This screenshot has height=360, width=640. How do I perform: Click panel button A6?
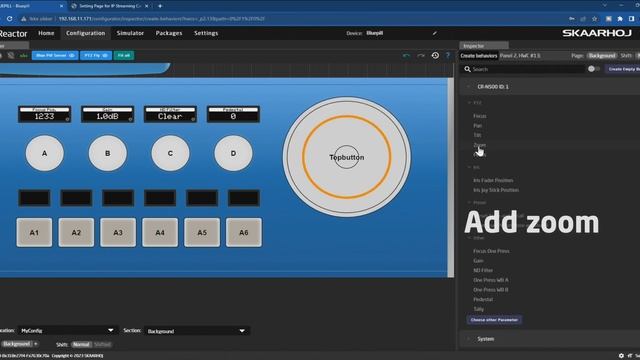click(244, 232)
